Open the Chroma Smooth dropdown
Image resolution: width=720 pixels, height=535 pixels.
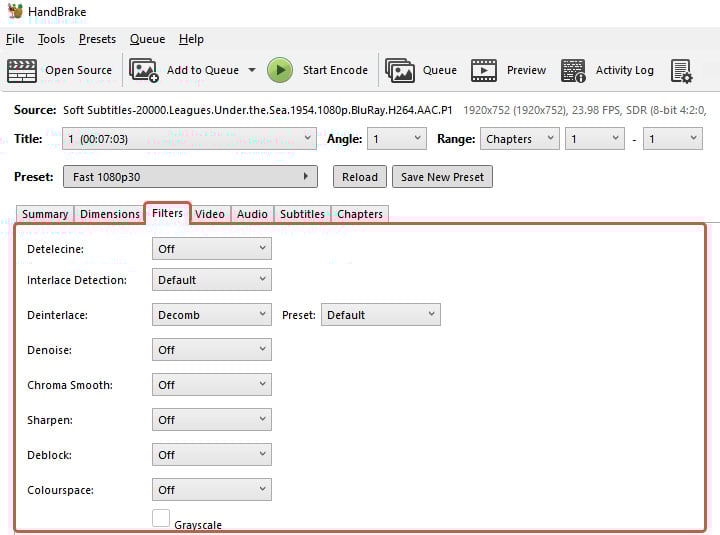coord(212,384)
